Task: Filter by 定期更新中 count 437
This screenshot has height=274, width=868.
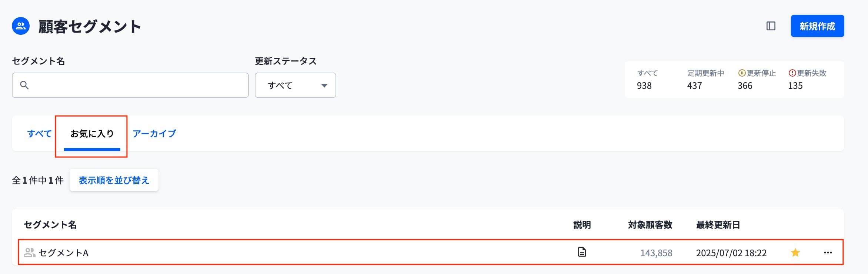Action: (694, 86)
